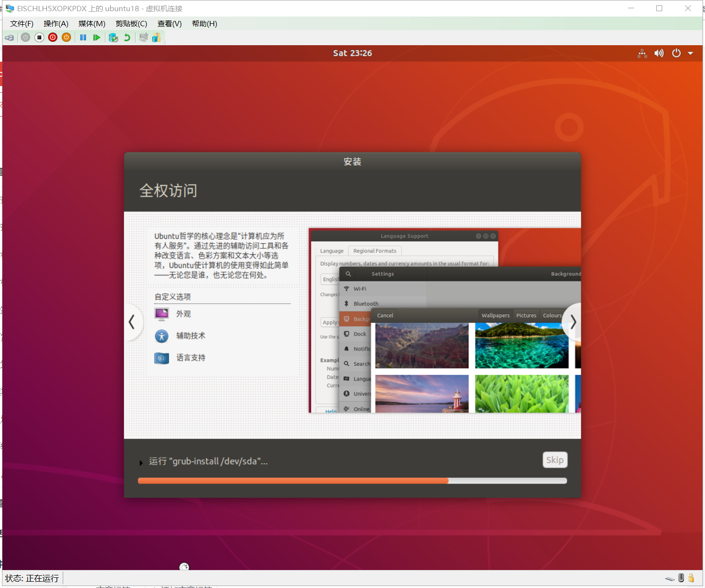The image size is (705, 588).
Task: Open the Ubuntu network status icon in top bar
Action: (x=642, y=53)
